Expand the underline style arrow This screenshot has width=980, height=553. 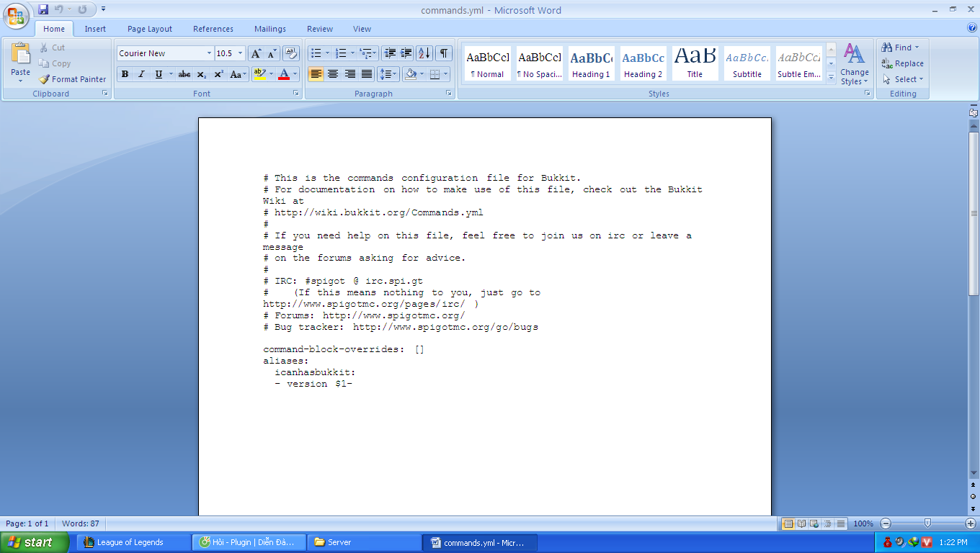171,74
